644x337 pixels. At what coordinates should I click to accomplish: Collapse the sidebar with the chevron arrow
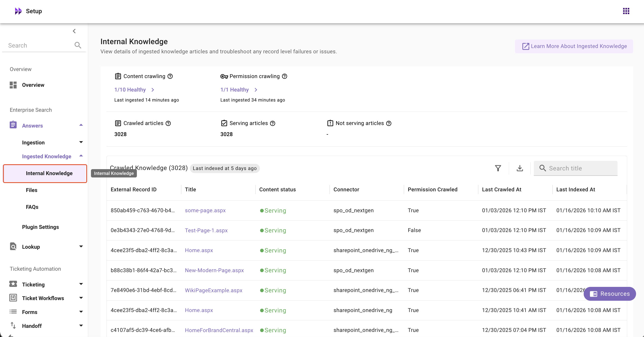74,31
